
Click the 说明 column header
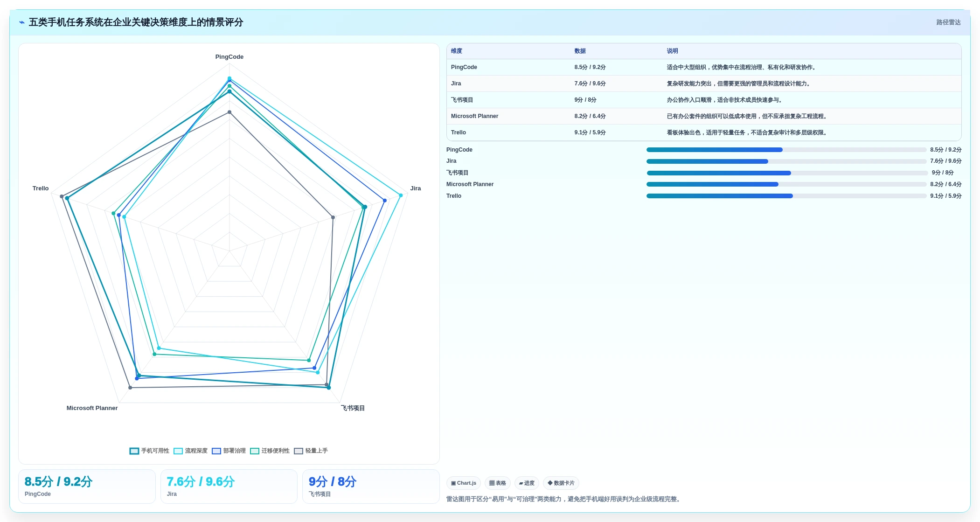coord(672,51)
